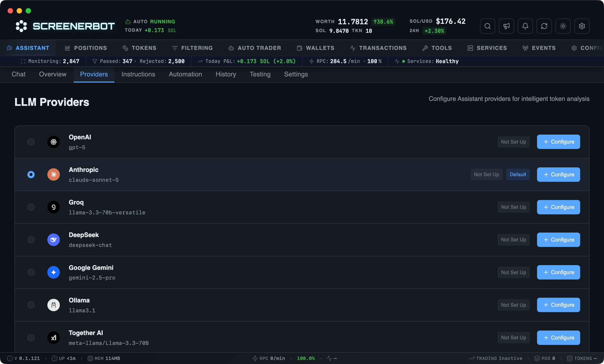Image resolution: width=604 pixels, height=364 pixels.
Task: Select the Groq radio button
Action: pyautogui.click(x=31, y=207)
